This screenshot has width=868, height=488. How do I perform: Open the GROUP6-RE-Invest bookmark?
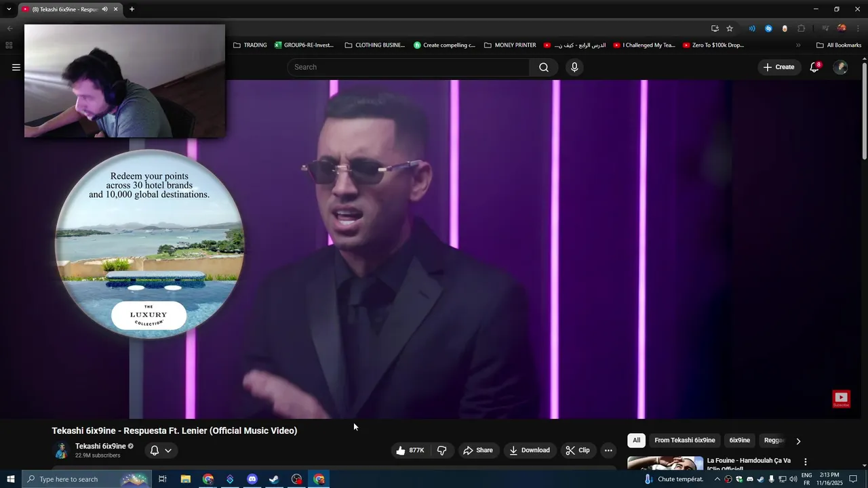pos(304,45)
